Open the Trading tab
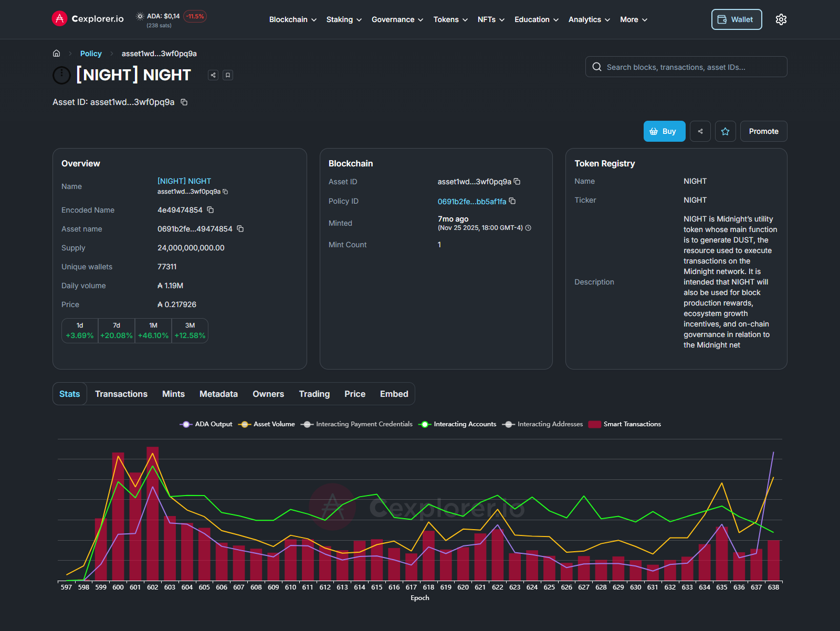 (x=314, y=394)
